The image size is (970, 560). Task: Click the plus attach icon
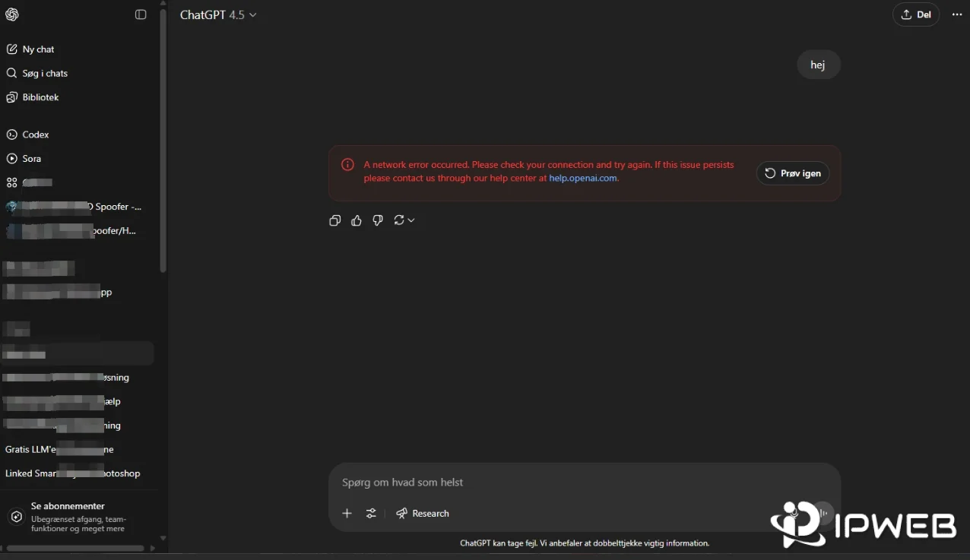pos(347,514)
